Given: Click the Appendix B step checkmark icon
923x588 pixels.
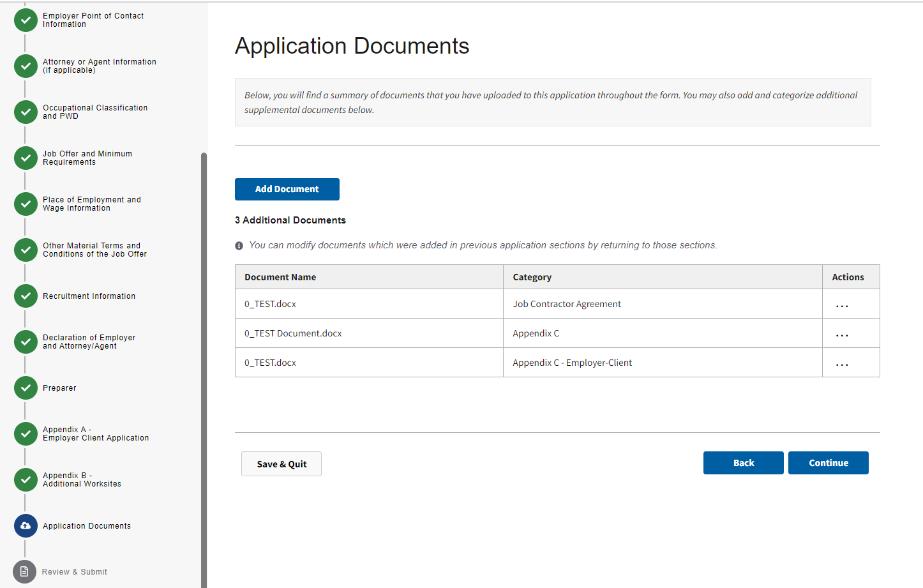Looking at the screenshot, I should click(26, 480).
